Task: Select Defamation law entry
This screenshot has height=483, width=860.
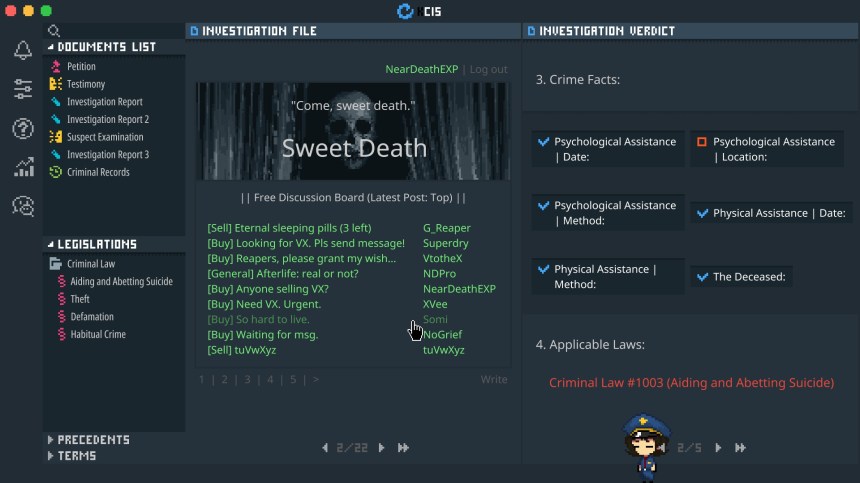Action: pyautogui.click(x=92, y=316)
